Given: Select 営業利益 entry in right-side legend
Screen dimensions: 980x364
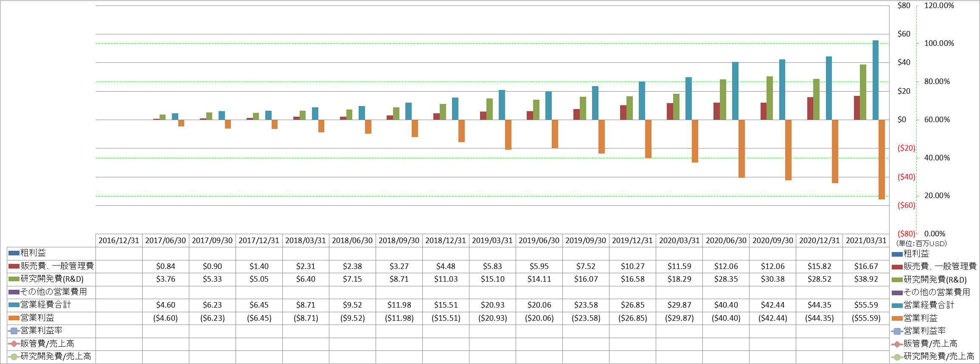Looking at the screenshot, I should pyautogui.click(x=915, y=318).
